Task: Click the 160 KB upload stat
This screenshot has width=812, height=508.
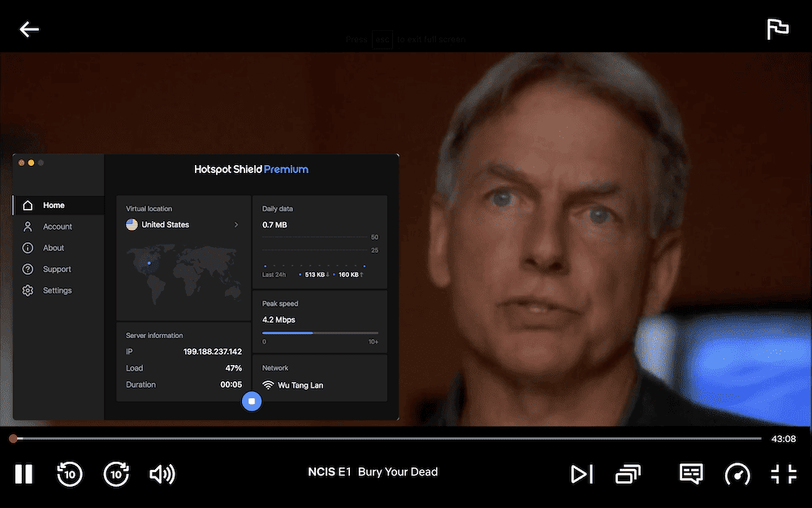Action: point(348,275)
